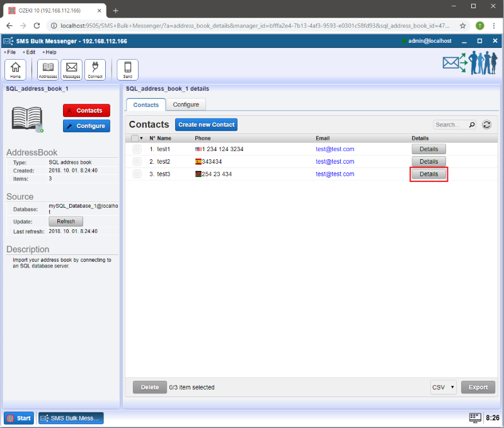Open the File menu

pos(11,52)
